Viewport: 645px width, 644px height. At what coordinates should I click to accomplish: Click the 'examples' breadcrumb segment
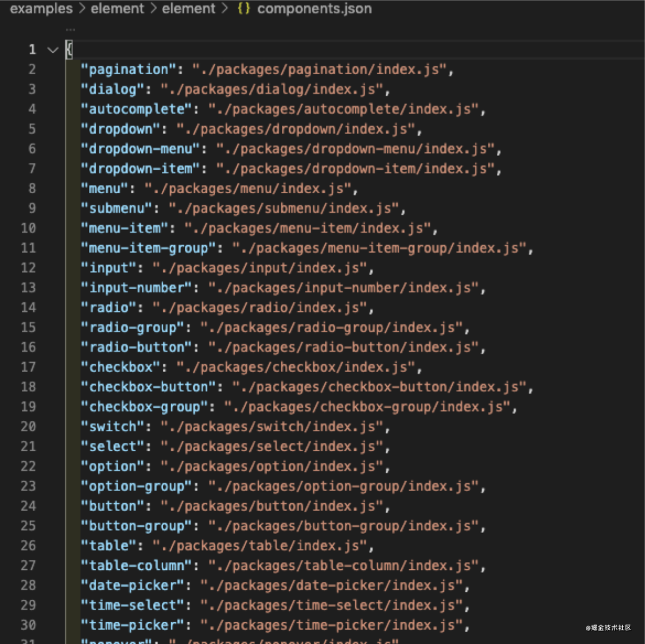tap(41, 8)
